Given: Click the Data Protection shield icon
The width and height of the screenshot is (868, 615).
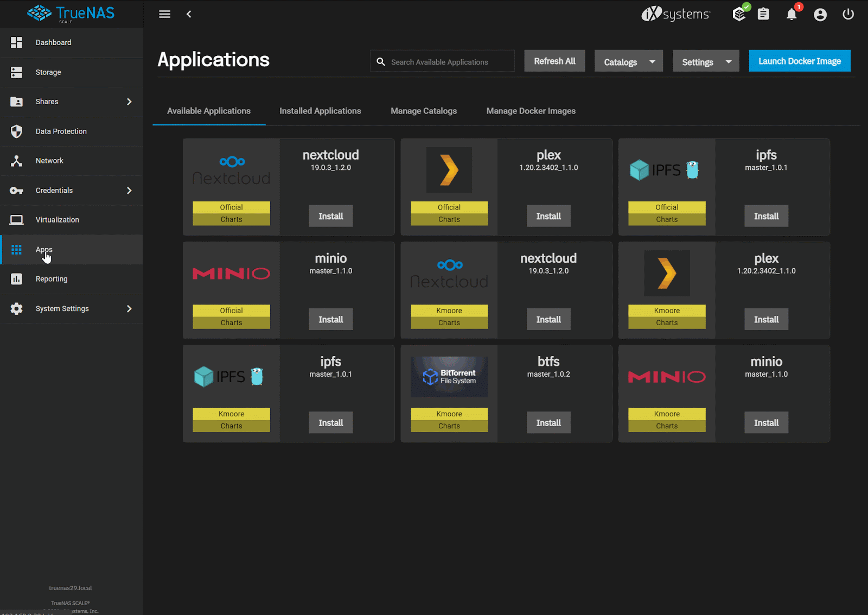Looking at the screenshot, I should [17, 131].
